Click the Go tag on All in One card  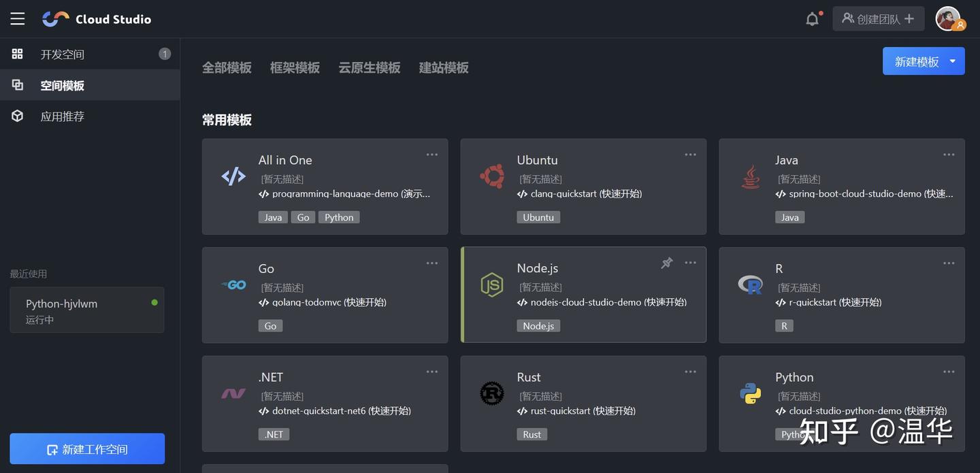click(304, 217)
